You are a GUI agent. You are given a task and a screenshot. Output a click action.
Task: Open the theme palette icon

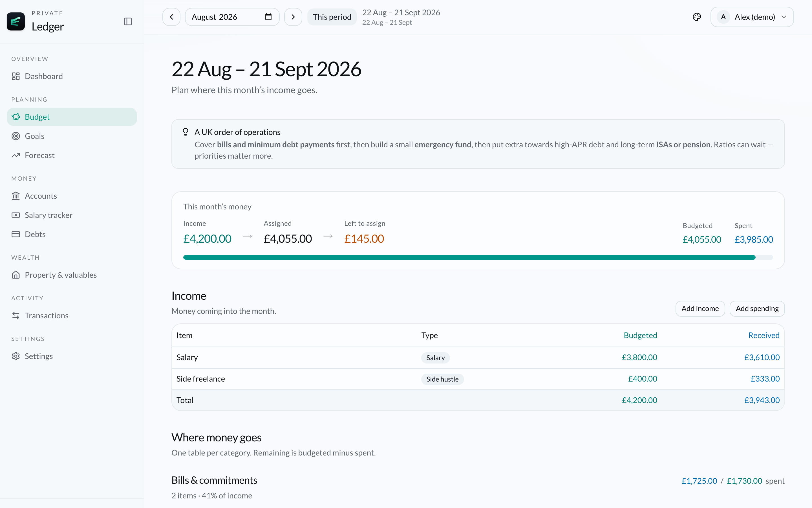click(x=697, y=17)
